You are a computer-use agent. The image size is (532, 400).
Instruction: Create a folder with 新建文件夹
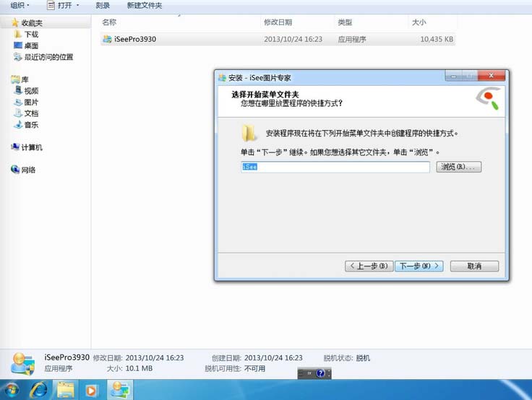pyautogui.click(x=145, y=6)
